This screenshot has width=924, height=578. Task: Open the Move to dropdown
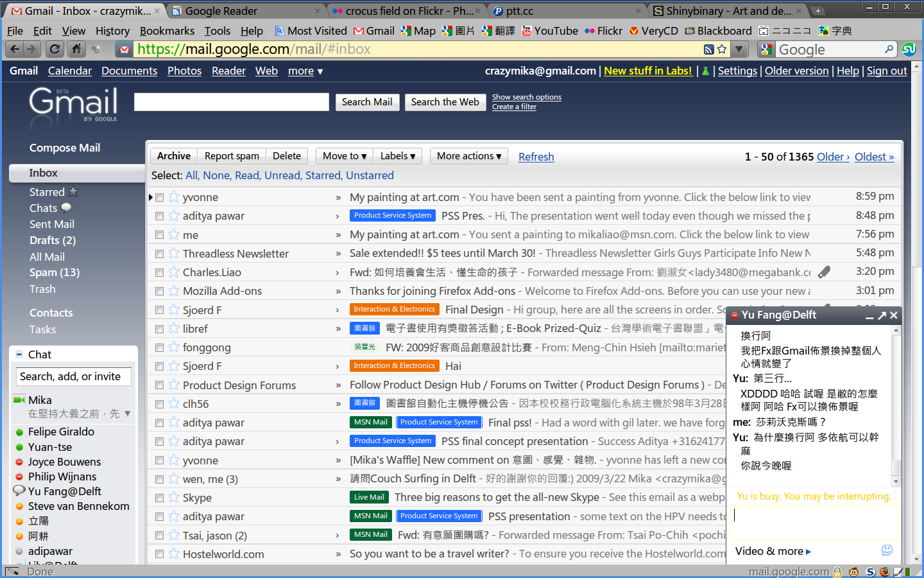[x=345, y=156]
